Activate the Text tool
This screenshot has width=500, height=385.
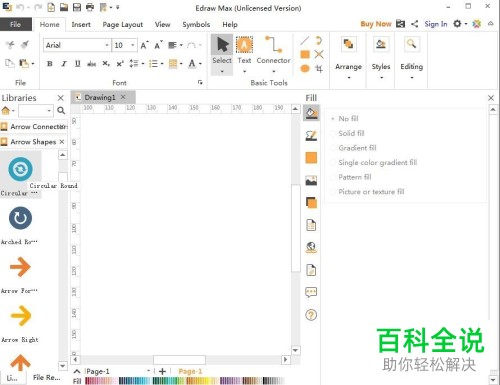click(244, 54)
